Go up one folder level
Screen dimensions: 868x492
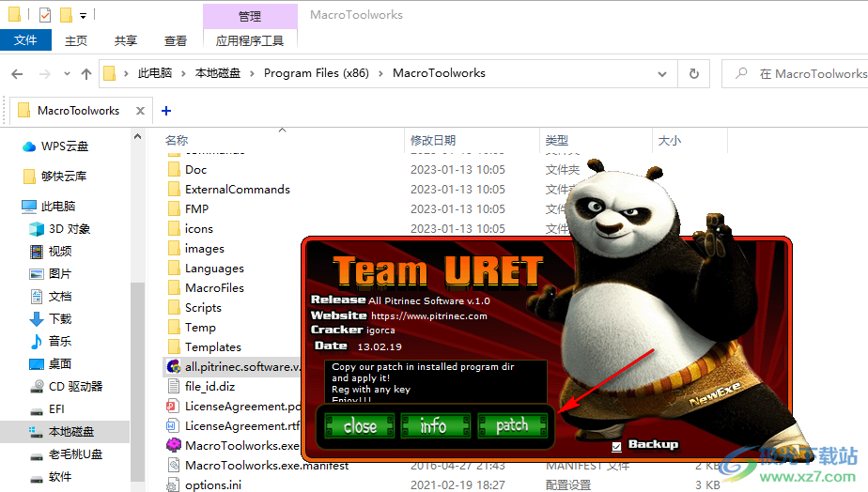click(86, 73)
